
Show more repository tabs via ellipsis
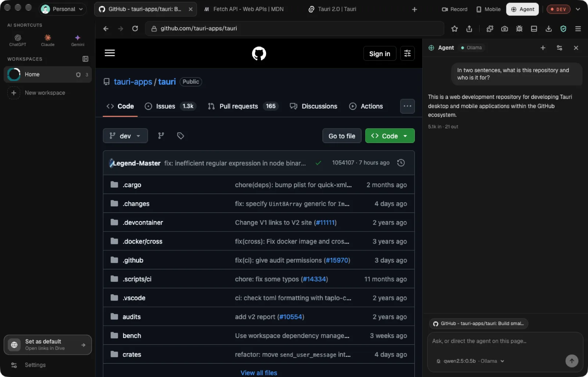tap(407, 106)
